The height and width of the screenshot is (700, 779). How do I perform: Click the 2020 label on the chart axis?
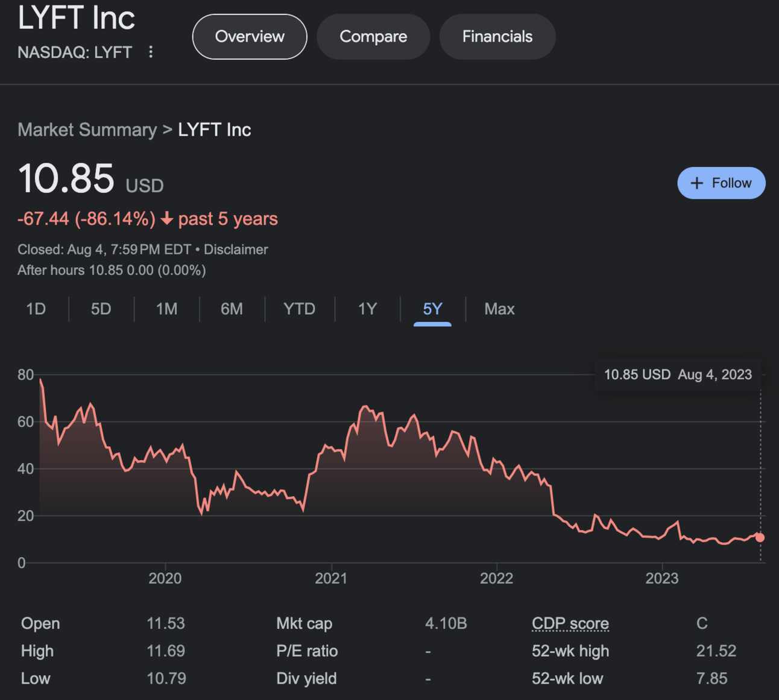[x=165, y=578]
